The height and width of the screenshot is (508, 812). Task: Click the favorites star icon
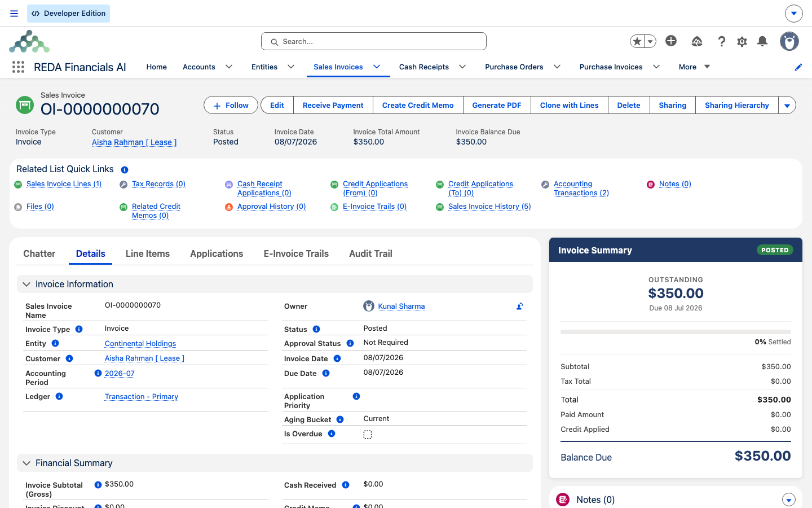pyautogui.click(x=637, y=41)
